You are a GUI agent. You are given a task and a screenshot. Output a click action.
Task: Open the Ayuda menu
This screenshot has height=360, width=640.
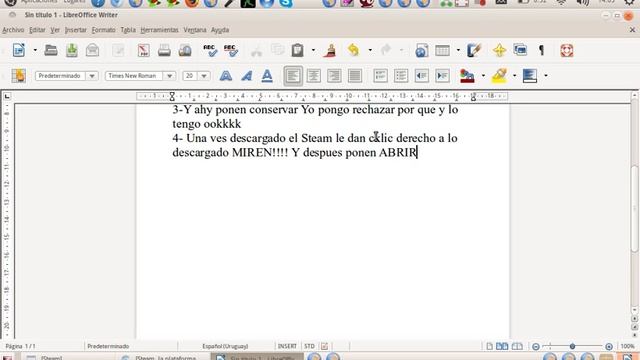(x=220, y=30)
